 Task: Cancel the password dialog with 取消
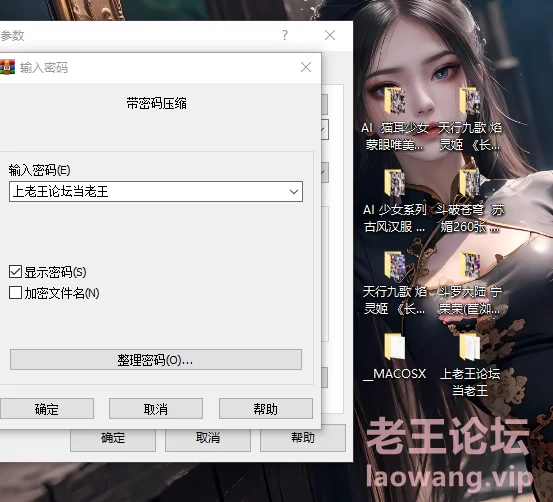coord(156,409)
